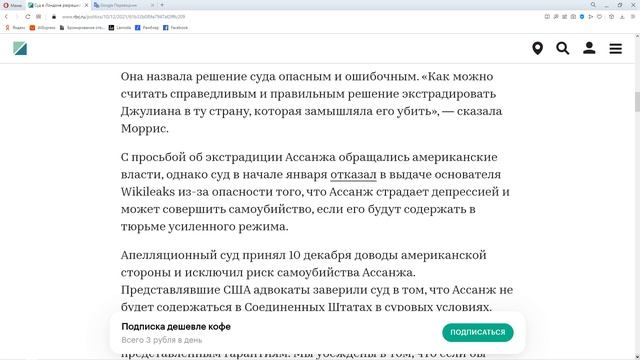Open the site location pin icon
This screenshot has width=640, height=360.
[x=538, y=48]
